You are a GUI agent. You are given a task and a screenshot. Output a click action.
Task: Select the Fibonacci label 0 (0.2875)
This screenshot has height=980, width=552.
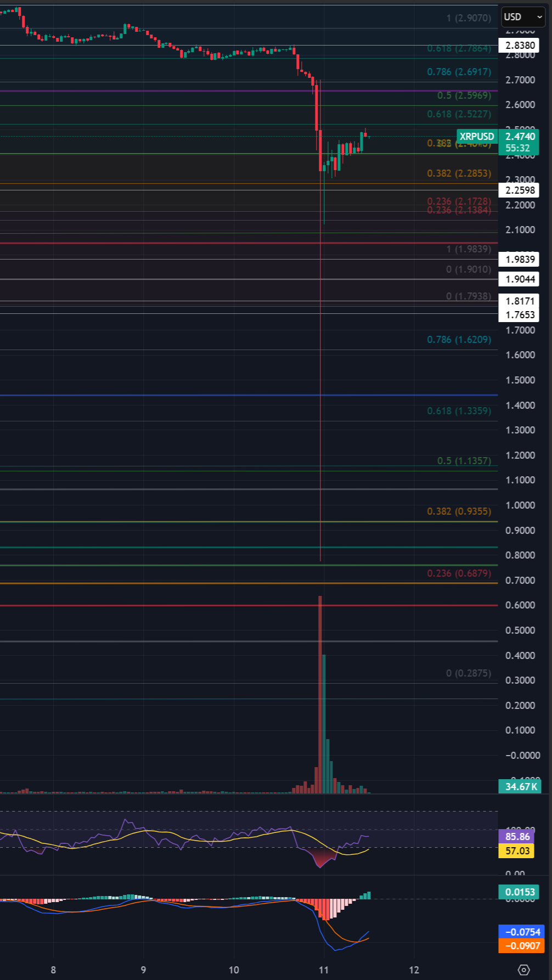(x=469, y=673)
